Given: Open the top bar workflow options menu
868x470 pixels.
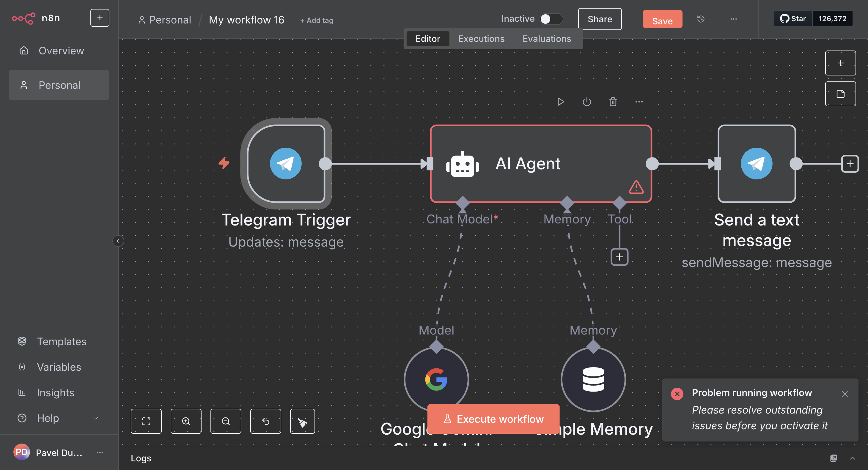Looking at the screenshot, I should coord(734,19).
